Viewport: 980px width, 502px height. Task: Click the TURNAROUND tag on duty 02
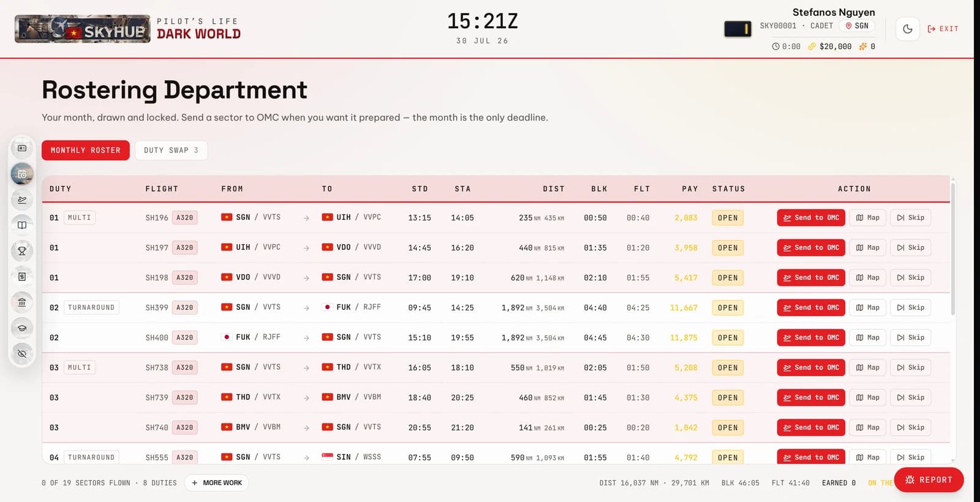pyautogui.click(x=91, y=308)
